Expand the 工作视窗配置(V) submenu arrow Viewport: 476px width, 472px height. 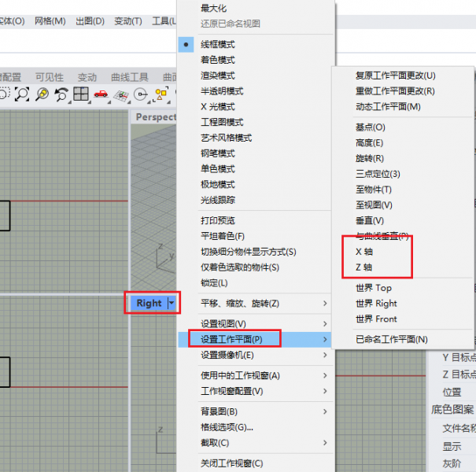tap(325, 391)
